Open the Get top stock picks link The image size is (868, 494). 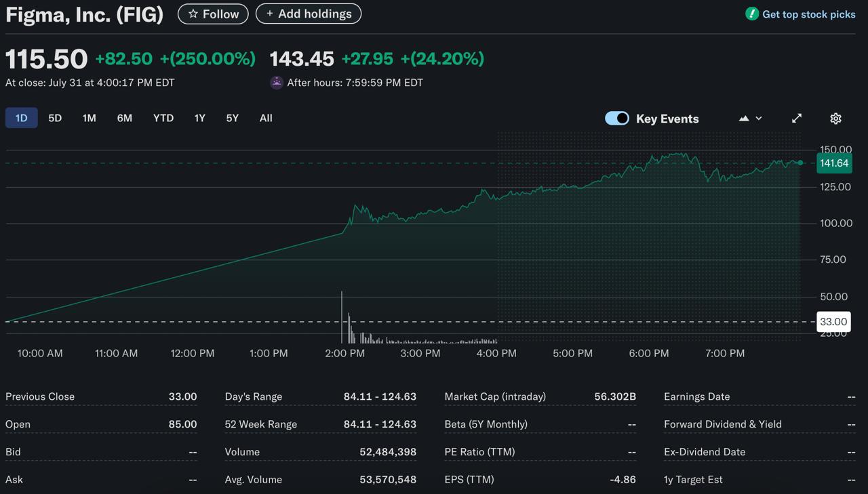[x=808, y=14]
